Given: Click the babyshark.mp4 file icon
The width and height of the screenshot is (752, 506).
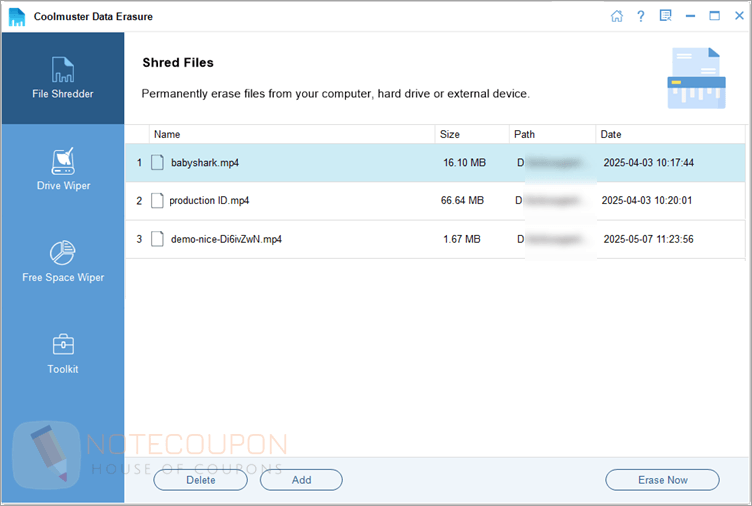Looking at the screenshot, I should (157, 163).
